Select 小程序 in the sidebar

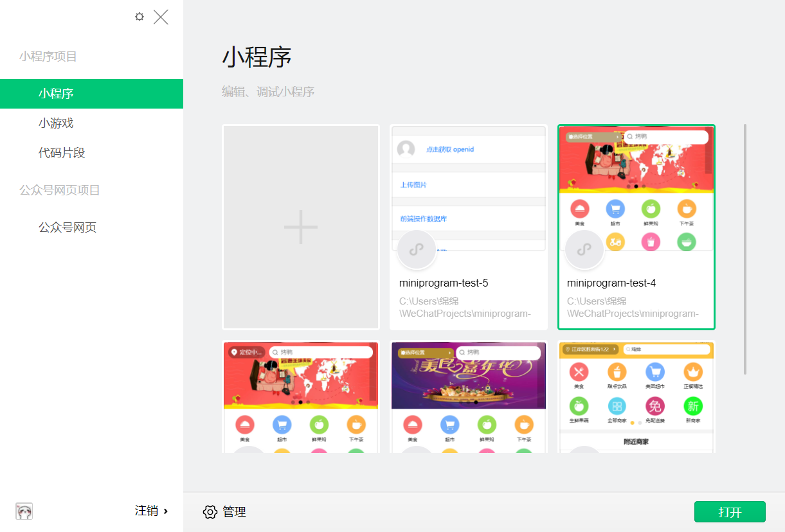coord(91,94)
